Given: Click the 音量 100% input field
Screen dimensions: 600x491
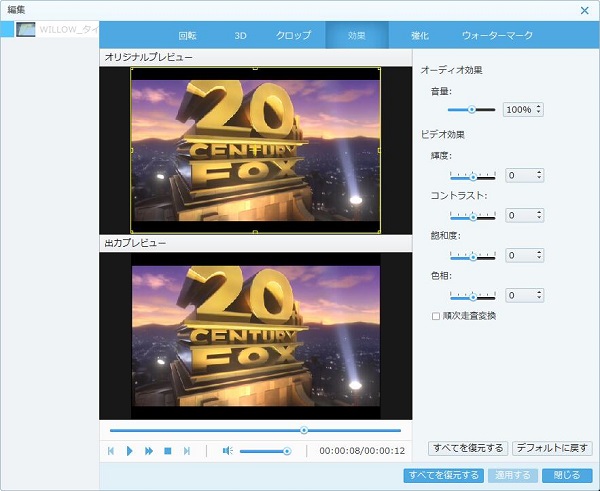Looking at the screenshot, I should click(519, 109).
